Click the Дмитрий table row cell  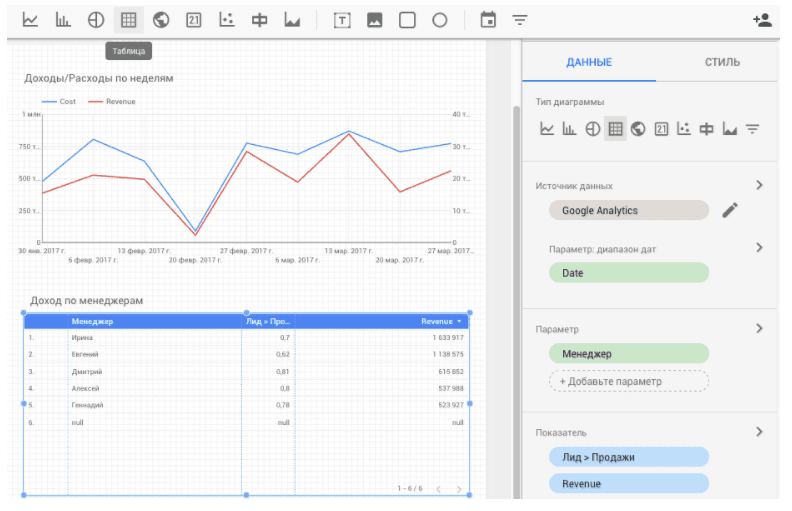coord(87,372)
